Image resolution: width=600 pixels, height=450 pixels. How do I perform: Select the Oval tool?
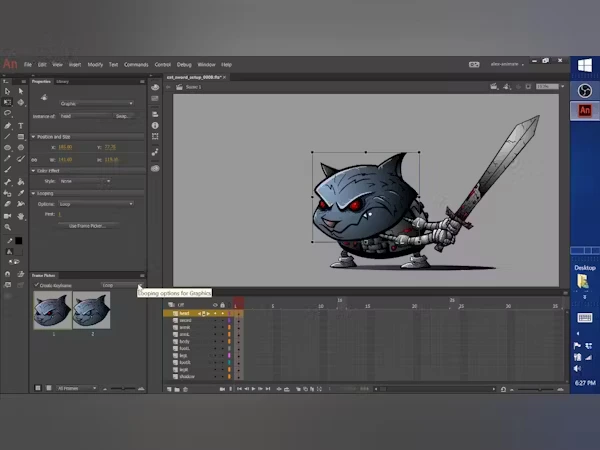[7, 147]
